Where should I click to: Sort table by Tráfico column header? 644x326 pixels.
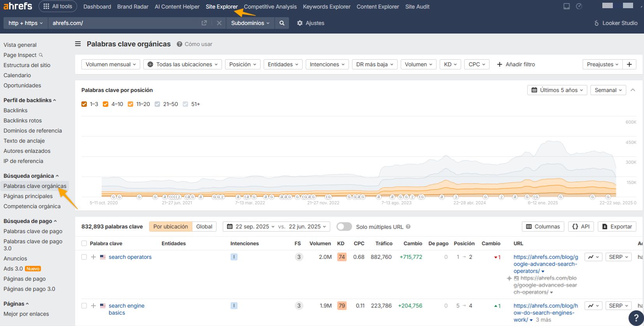[x=384, y=243]
